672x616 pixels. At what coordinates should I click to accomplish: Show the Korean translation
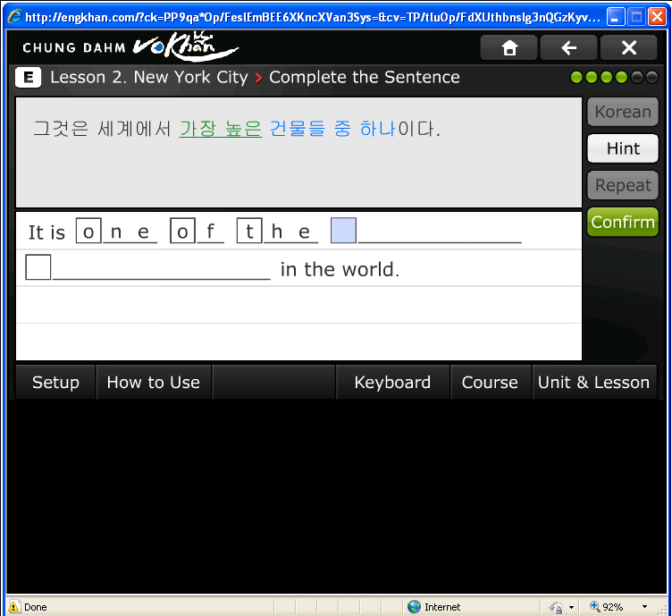(x=623, y=112)
